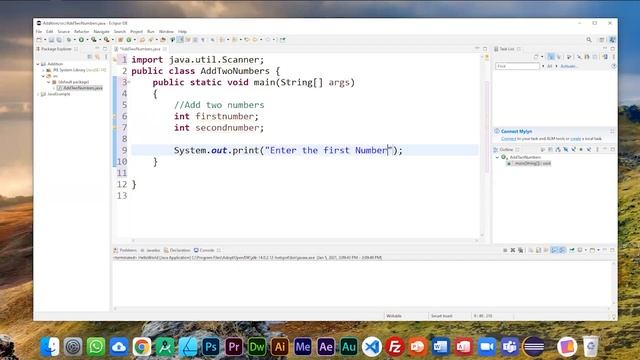Click the Search magnifier icon at toolbar right
640x360 pixels.
click(x=589, y=40)
